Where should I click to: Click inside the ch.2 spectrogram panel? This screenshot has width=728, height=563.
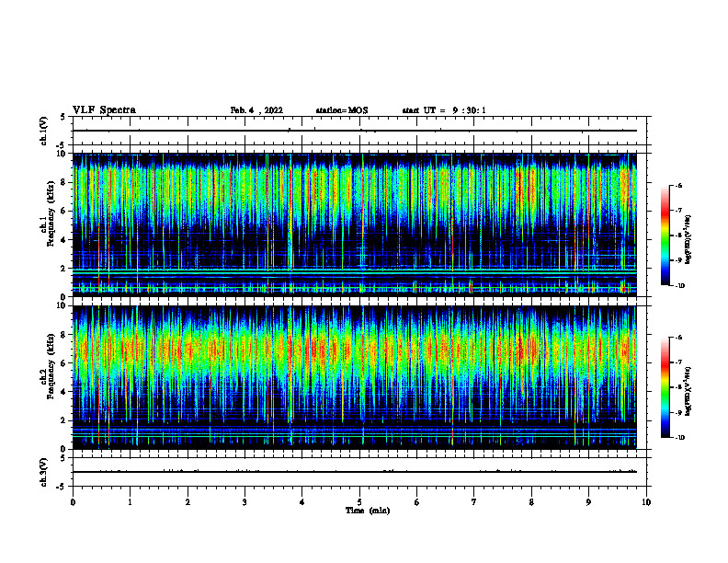355,377
